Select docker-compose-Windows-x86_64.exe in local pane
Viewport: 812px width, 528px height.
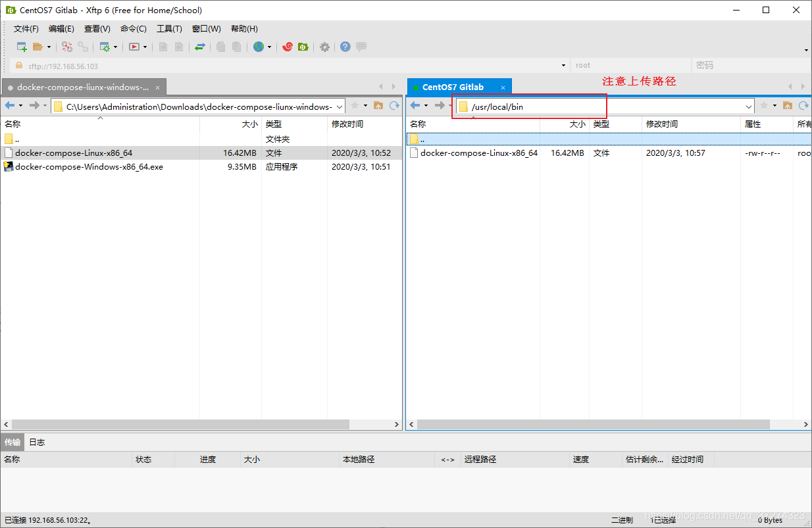pyautogui.click(x=89, y=167)
